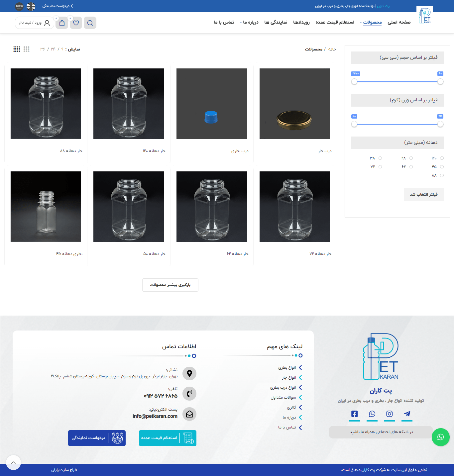454x476 pixels.
Task: Switch site language via the English flag icon
Action: tap(31, 6)
